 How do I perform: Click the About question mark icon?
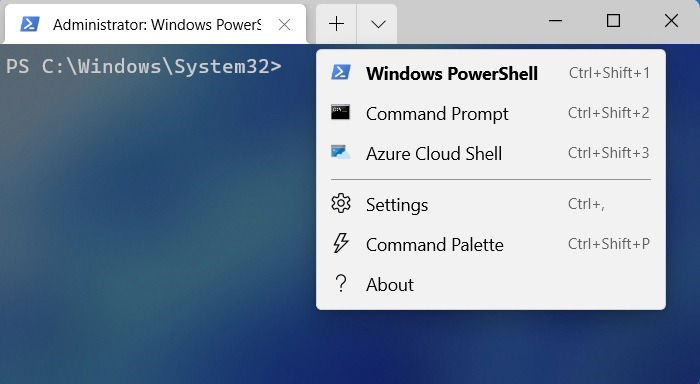pyautogui.click(x=341, y=284)
